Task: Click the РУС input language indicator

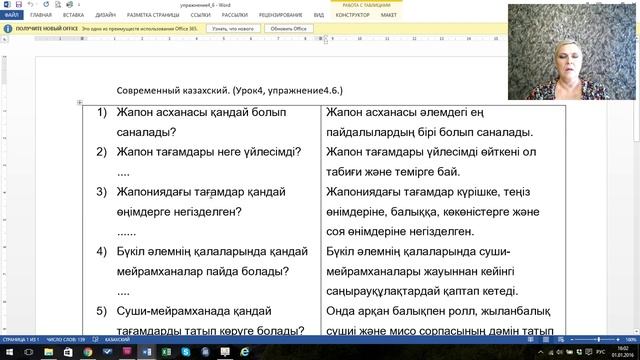Action: point(600,352)
